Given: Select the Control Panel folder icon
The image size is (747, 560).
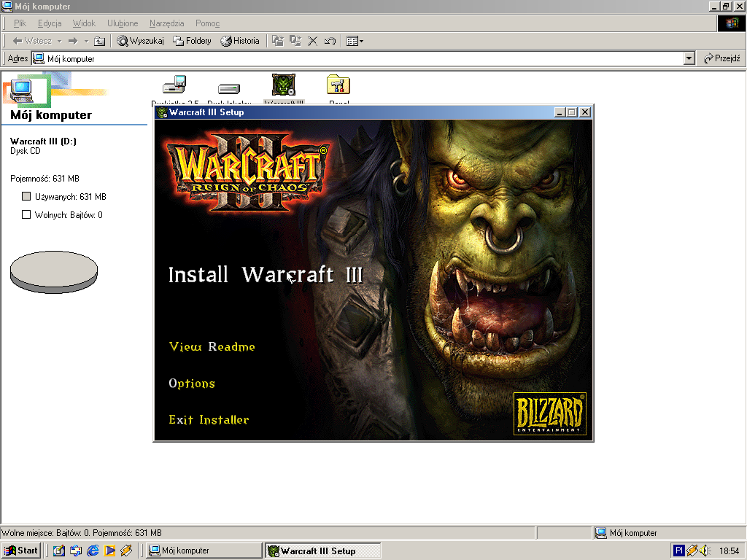Looking at the screenshot, I should click(338, 85).
